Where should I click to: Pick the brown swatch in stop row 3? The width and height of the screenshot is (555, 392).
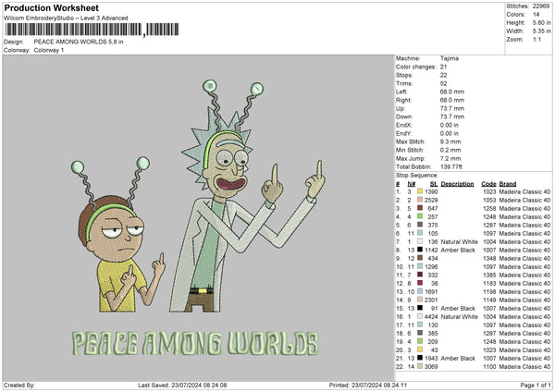(420, 208)
